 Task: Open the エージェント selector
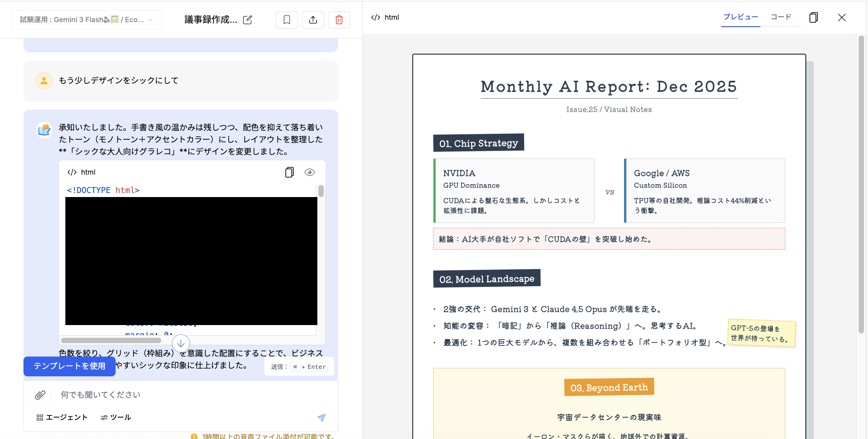point(62,418)
